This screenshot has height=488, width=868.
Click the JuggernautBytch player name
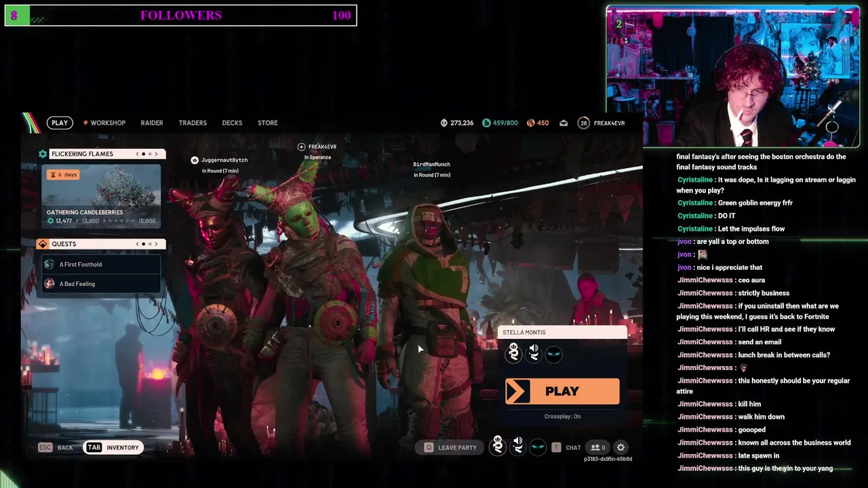[x=224, y=160]
